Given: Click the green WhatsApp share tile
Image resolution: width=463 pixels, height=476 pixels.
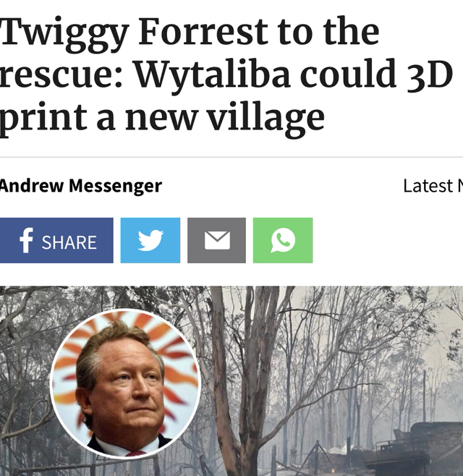Looking at the screenshot, I should click(x=283, y=240).
